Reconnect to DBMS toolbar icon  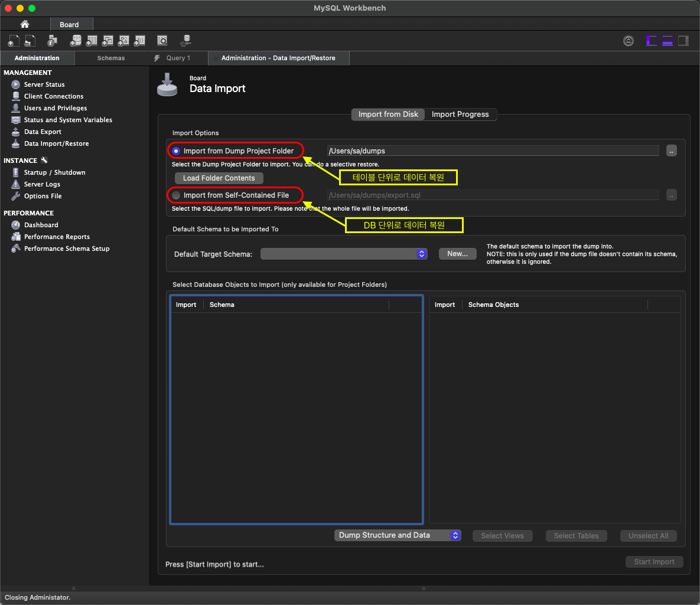point(185,41)
